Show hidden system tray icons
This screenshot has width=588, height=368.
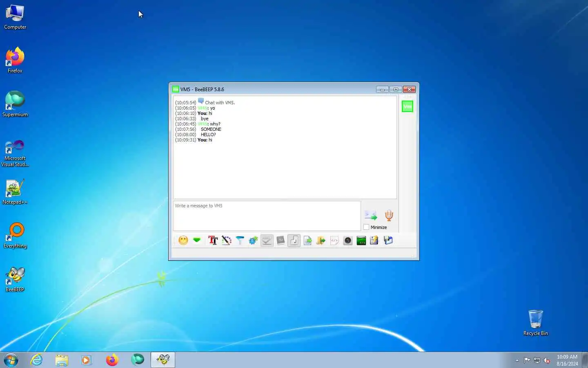(517, 360)
